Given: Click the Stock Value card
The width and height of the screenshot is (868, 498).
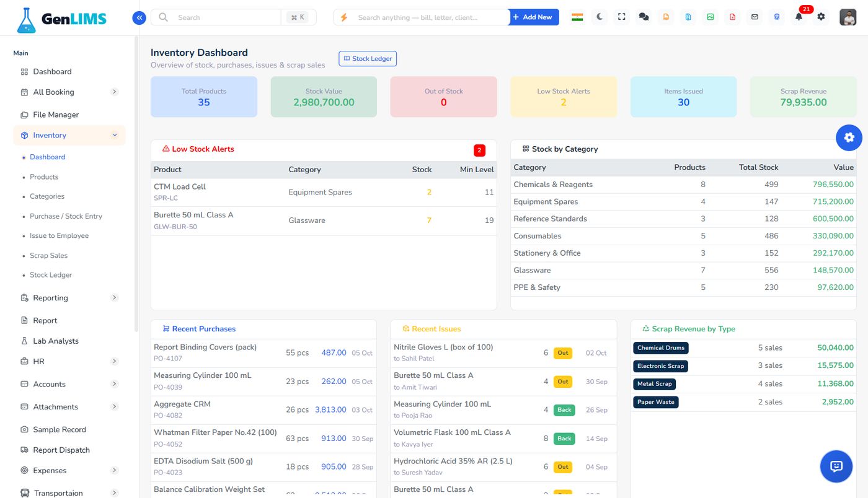Looking at the screenshot, I should 324,97.
